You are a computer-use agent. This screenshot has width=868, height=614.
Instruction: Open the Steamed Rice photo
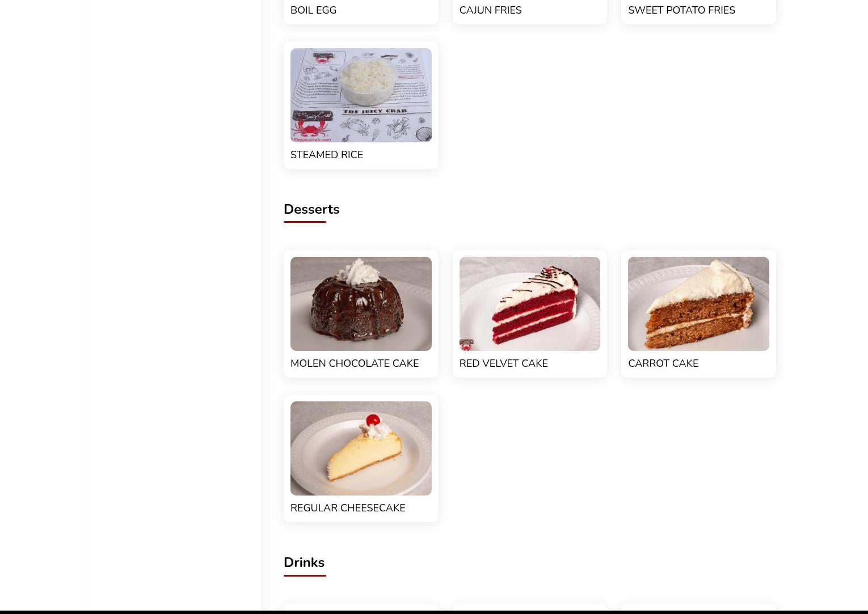tap(361, 95)
